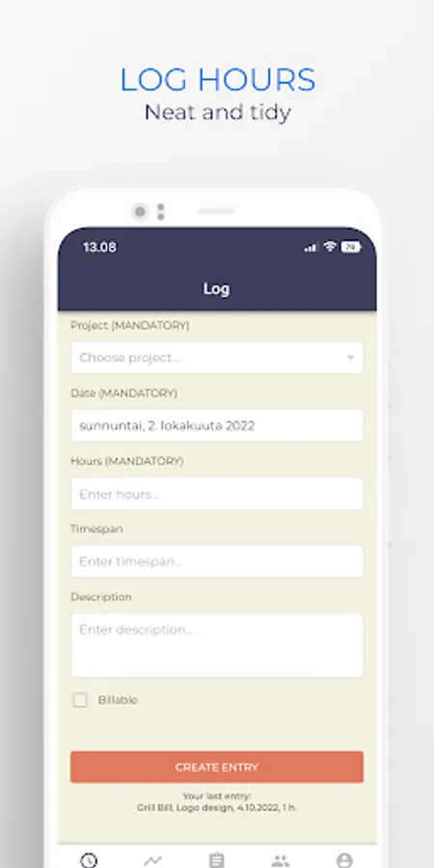
Task: Open the clock Log tab icon
Action: click(x=89, y=859)
